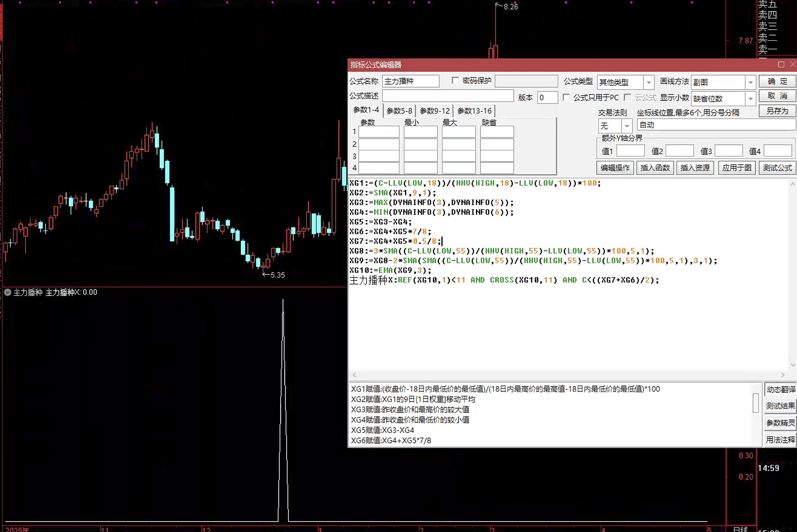Click the 值2 input field

point(680,151)
